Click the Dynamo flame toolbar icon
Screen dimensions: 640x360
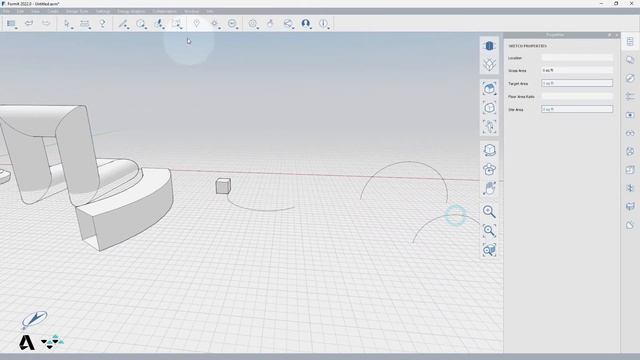[270, 24]
